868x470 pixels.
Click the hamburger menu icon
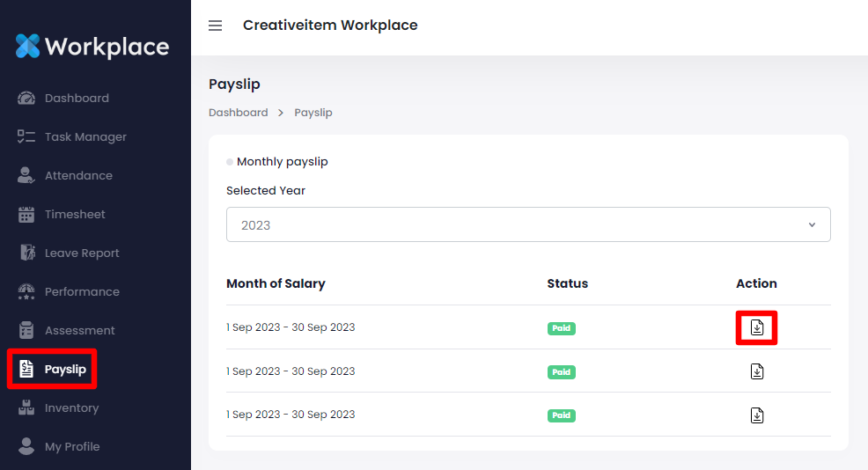pos(215,26)
